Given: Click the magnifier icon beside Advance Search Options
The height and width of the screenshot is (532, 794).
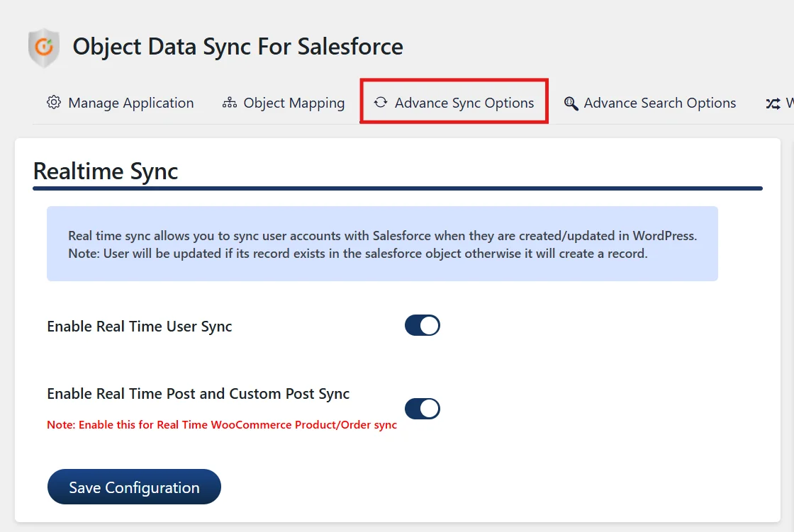Looking at the screenshot, I should (571, 103).
